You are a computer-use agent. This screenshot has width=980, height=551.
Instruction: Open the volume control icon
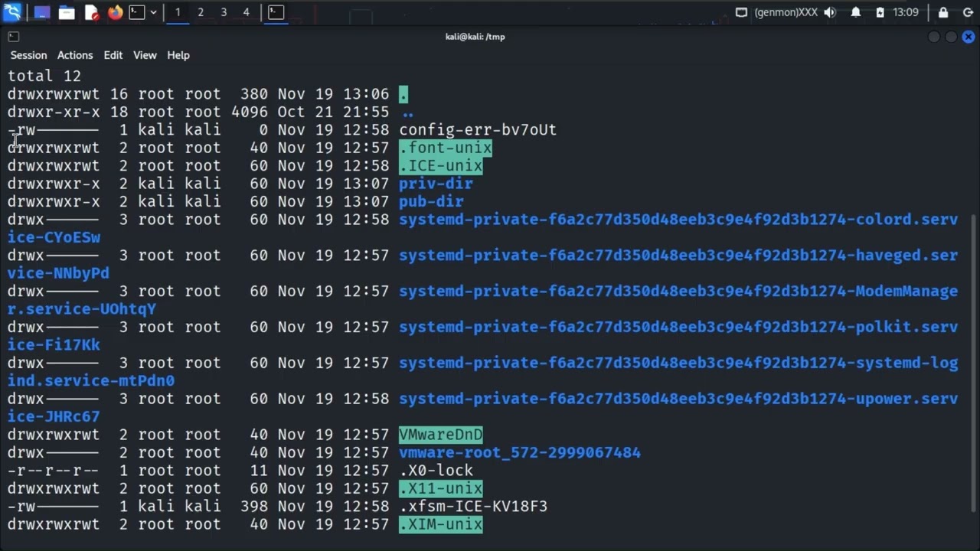tap(830, 12)
